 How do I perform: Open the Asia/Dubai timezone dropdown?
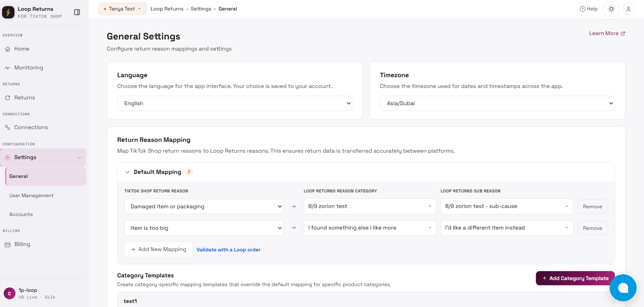click(x=497, y=103)
